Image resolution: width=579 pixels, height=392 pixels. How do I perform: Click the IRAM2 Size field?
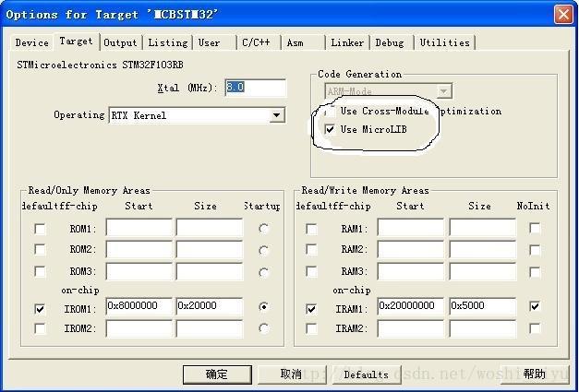[483, 328]
